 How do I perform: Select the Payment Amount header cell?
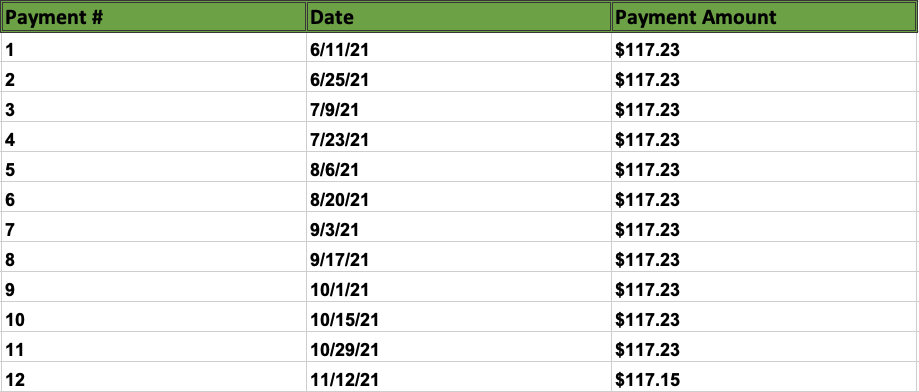(765, 16)
